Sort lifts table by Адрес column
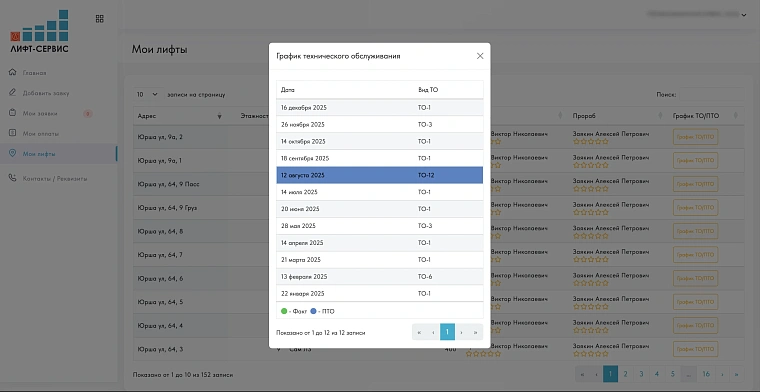 click(179, 116)
